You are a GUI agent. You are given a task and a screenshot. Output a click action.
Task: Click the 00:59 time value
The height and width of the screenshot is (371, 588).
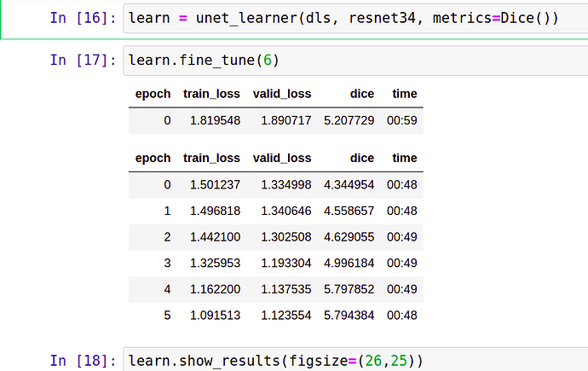coord(401,121)
